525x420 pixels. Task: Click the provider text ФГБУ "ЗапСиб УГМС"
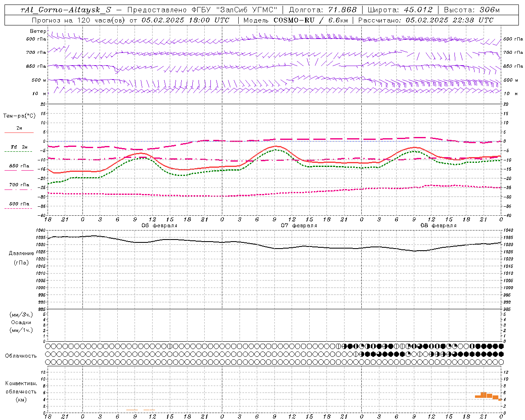(x=234, y=10)
